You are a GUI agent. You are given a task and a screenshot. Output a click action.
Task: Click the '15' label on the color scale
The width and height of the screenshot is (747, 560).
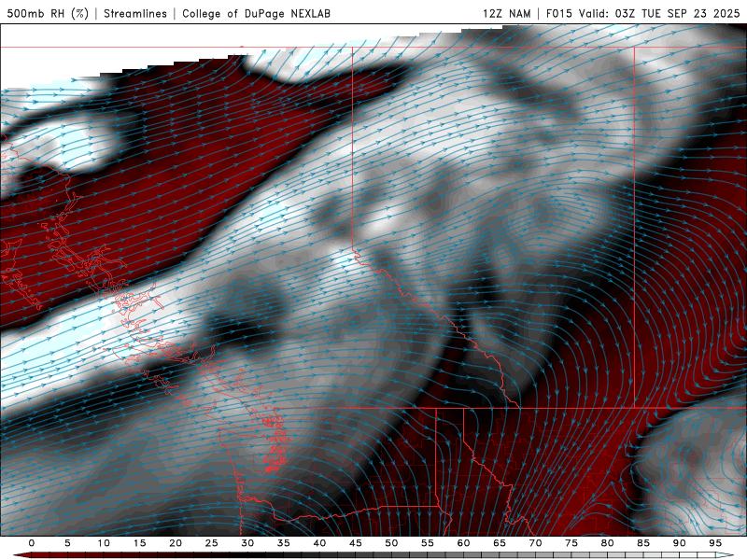139,543
